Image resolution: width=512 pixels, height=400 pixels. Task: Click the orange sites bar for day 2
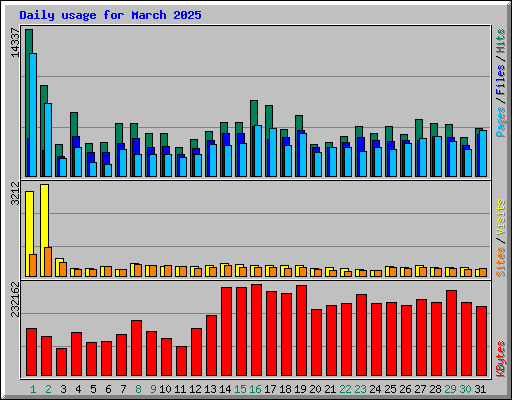(48, 262)
